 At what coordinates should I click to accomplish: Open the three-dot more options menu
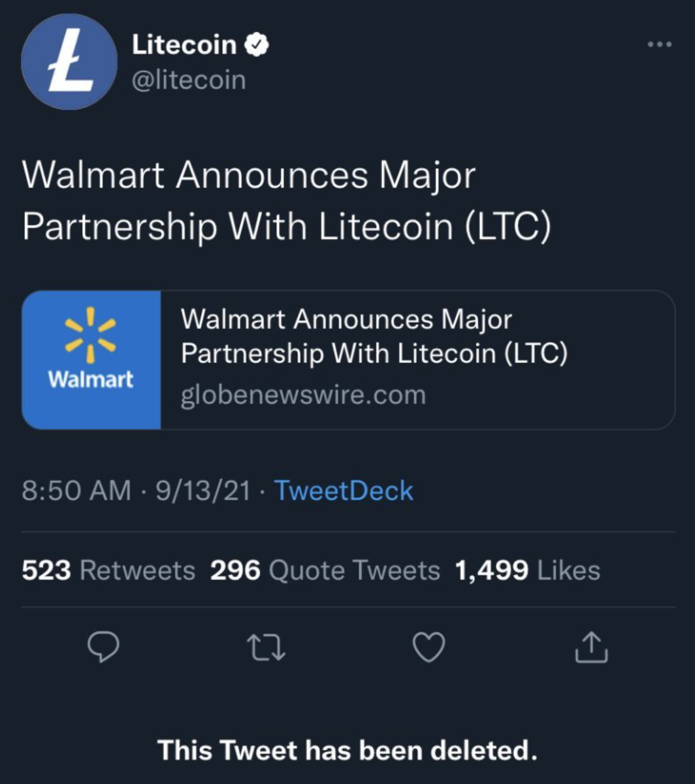(x=659, y=44)
